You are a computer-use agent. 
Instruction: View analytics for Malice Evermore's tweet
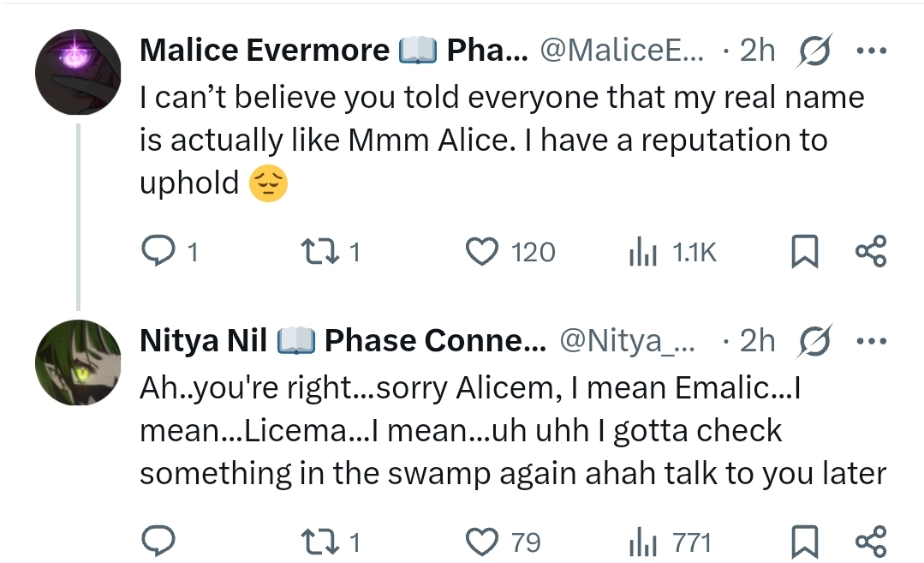642,251
